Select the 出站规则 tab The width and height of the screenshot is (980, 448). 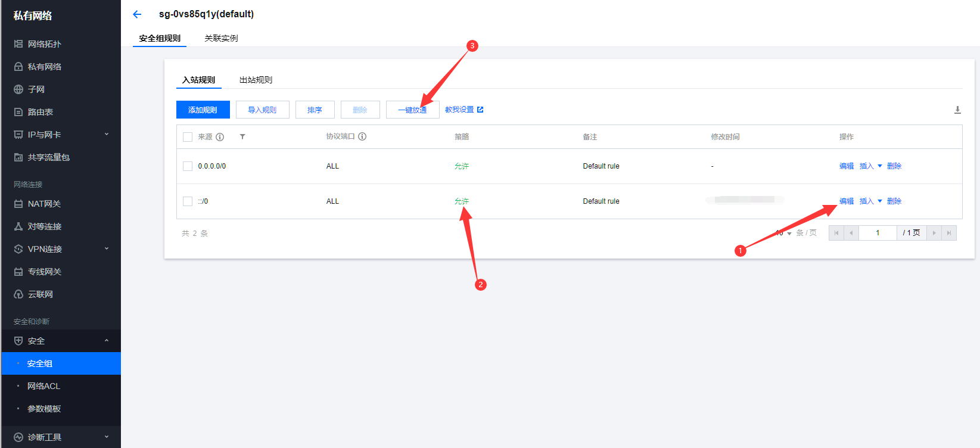coord(256,80)
